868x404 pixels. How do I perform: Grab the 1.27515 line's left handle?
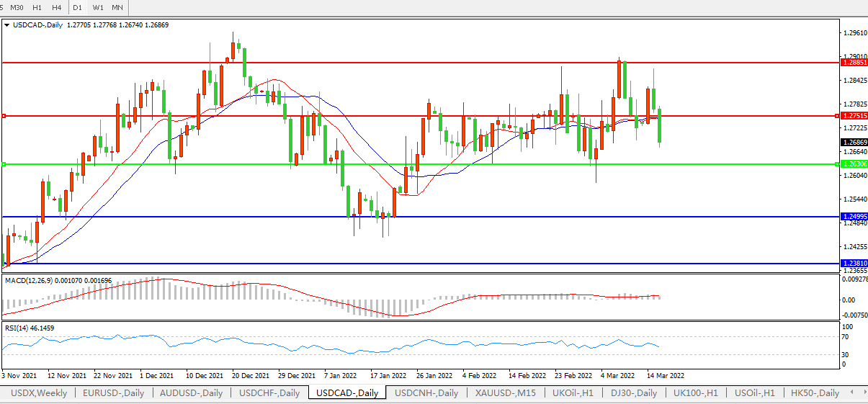click(x=4, y=116)
